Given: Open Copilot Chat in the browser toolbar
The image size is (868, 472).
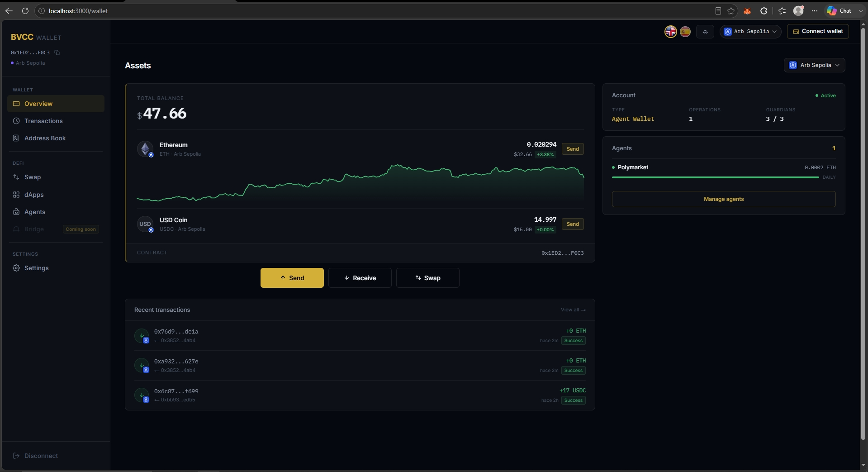Looking at the screenshot, I should pyautogui.click(x=839, y=11).
